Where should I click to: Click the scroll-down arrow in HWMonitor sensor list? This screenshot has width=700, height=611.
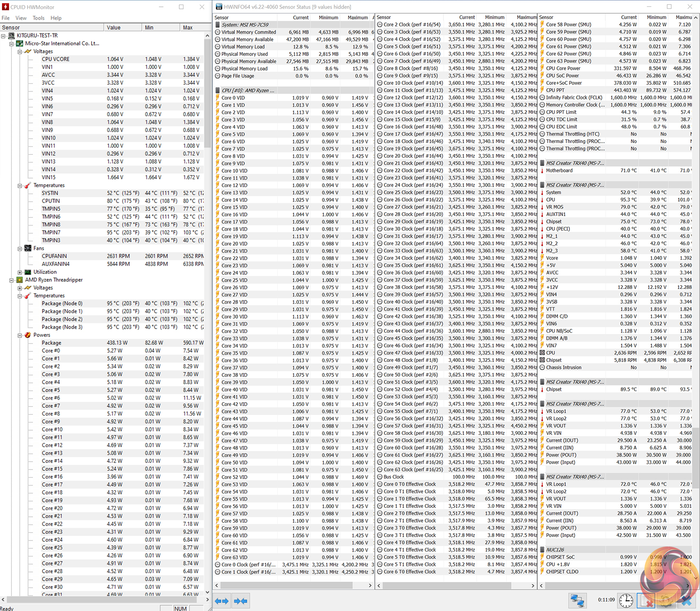[207, 592]
